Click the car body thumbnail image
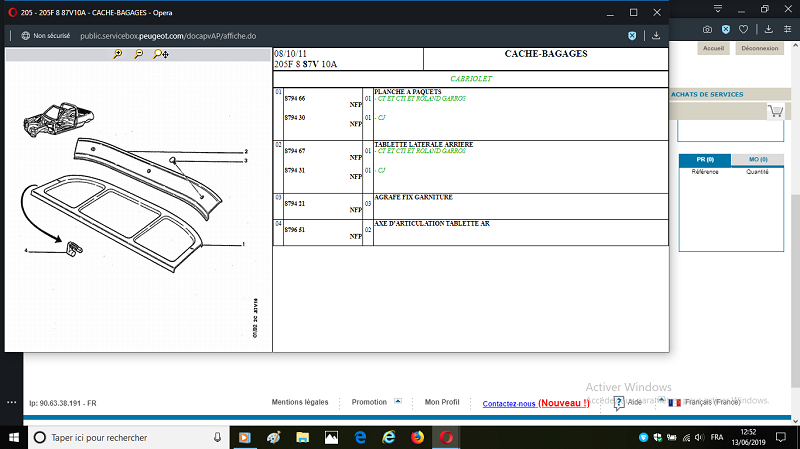The width and height of the screenshot is (800, 449). (x=59, y=119)
